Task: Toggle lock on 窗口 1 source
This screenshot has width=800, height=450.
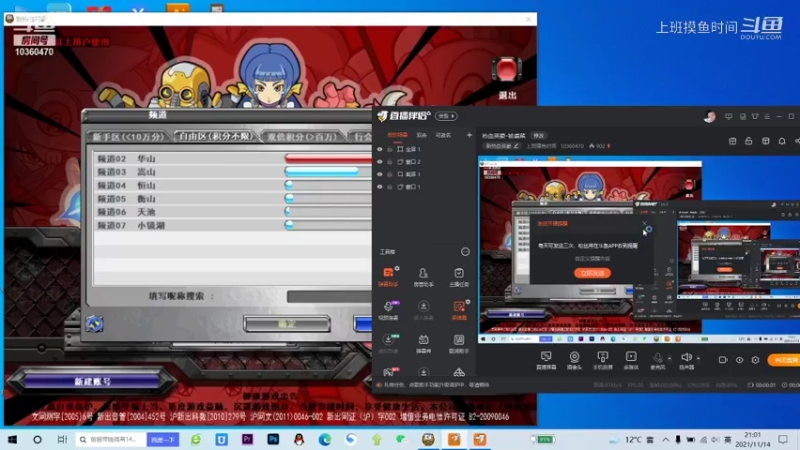Action: pos(390,187)
